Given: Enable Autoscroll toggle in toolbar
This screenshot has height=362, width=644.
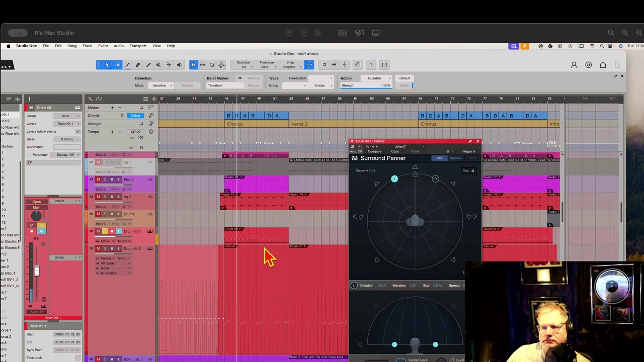Looking at the screenshot, I should point(193,65).
